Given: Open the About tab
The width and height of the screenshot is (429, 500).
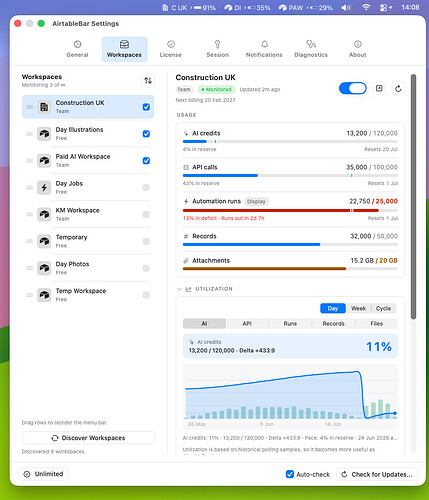Looking at the screenshot, I should pyautogui.click(x=358, y=49).
